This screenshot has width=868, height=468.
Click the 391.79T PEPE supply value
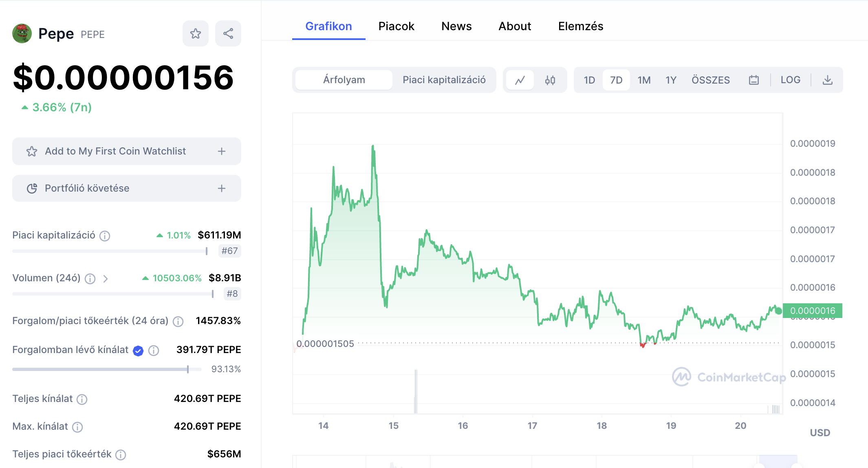209,350
